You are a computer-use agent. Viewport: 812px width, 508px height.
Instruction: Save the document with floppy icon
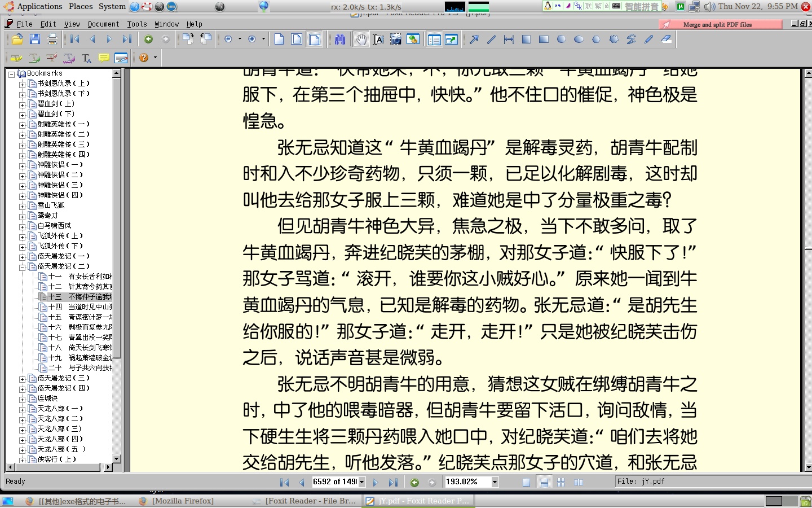[35, 39]
